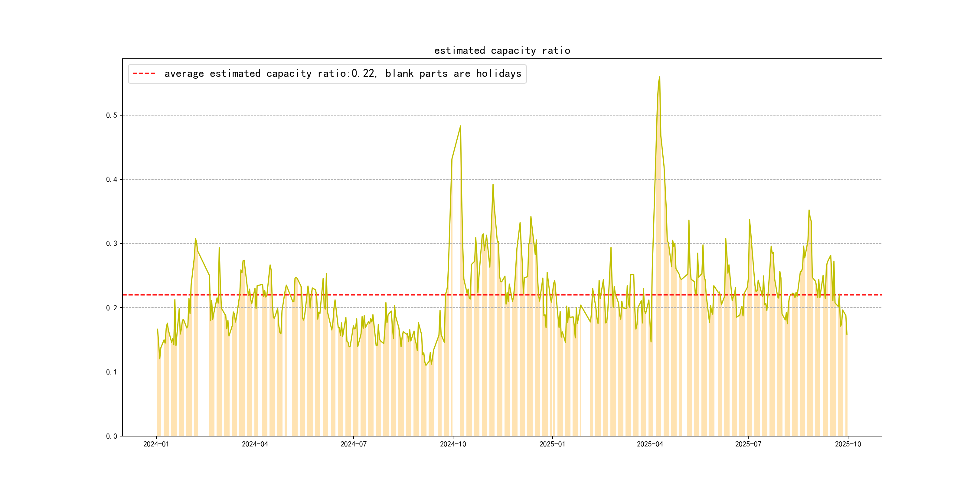This screenshot has height=490, width=980.
Task: Click the 0.0 y-axis tick label
Action: click(112, 436)
